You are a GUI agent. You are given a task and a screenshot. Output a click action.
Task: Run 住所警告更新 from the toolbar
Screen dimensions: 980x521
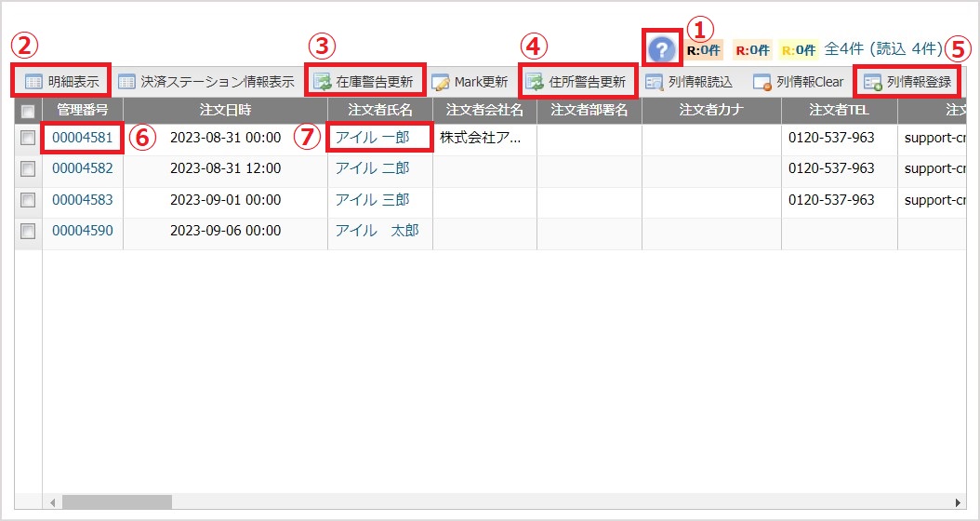tap(576, 82)
